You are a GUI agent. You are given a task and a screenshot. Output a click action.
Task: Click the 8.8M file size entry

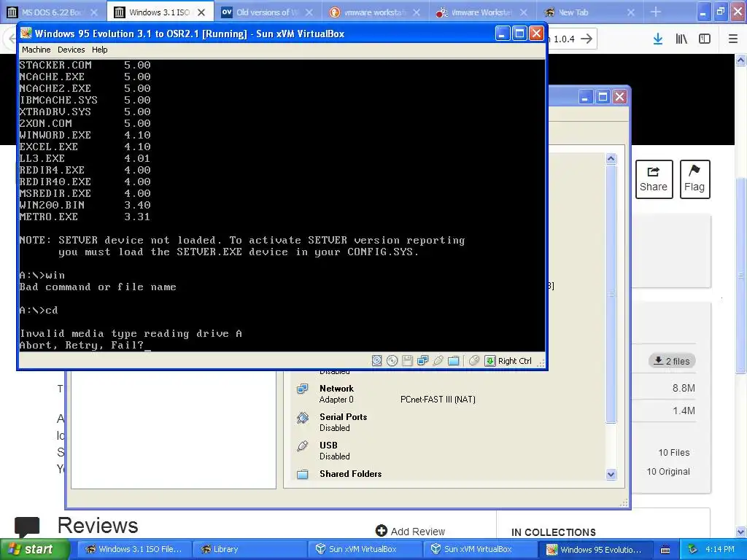684,388
